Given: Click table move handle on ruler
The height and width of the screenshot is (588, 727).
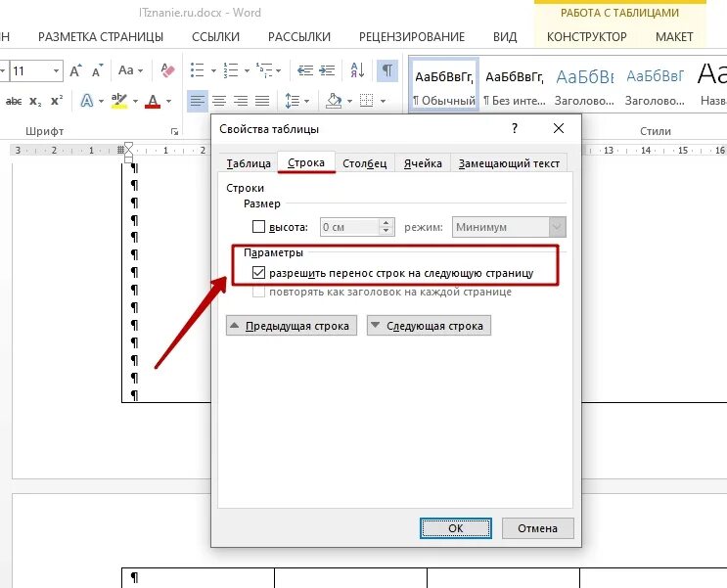Looking at the screenshot, I should point(120,150).
